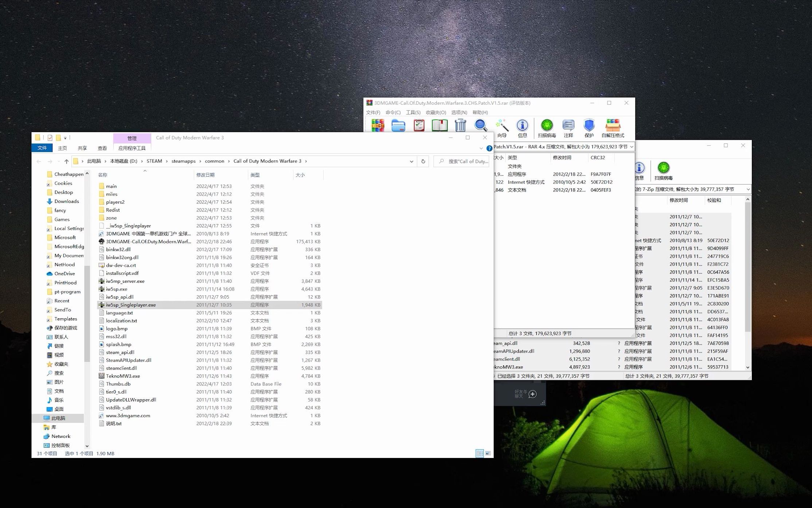The height and width of the screenshot is (508, 812).
Task: Click the View book icon in WinRAR
Action: click(439, 125)
